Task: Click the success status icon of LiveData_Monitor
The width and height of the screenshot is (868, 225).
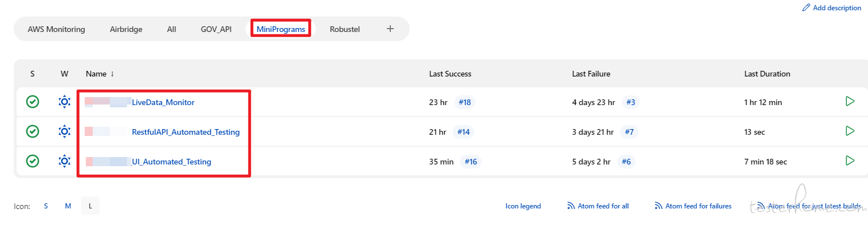Action: click(x=33, y=102)
